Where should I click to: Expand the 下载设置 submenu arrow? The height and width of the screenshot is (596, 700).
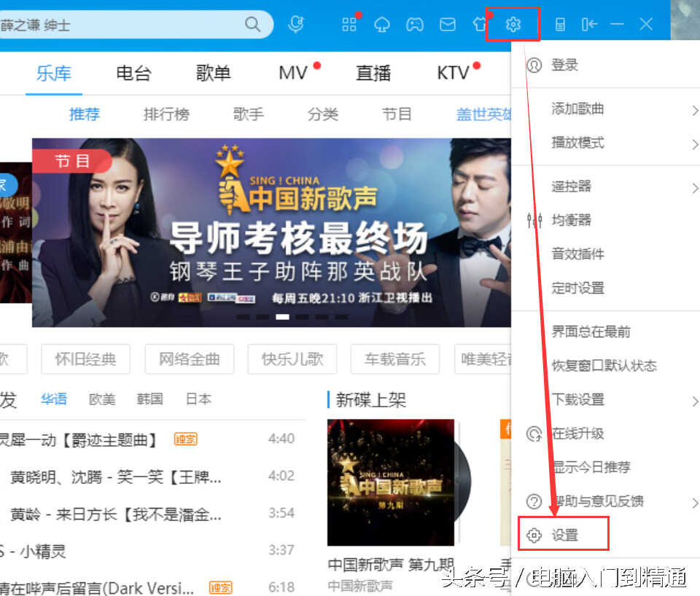click(694, 401)
